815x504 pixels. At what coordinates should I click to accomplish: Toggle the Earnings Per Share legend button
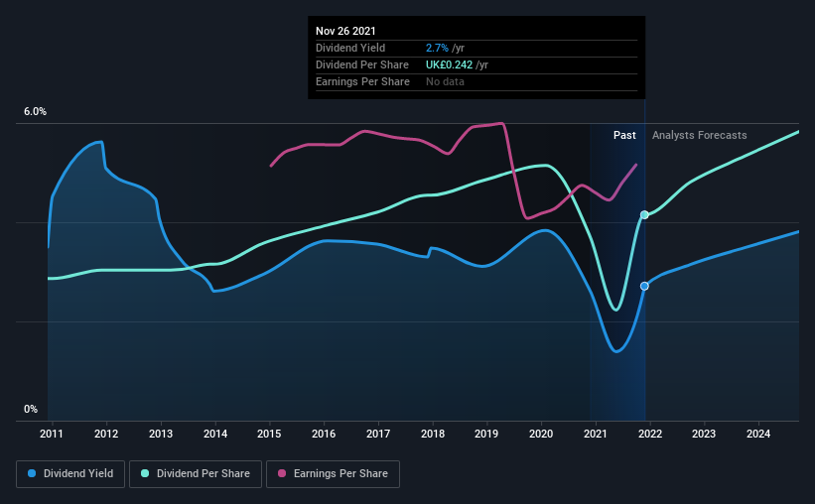click(x=333, y=474)
